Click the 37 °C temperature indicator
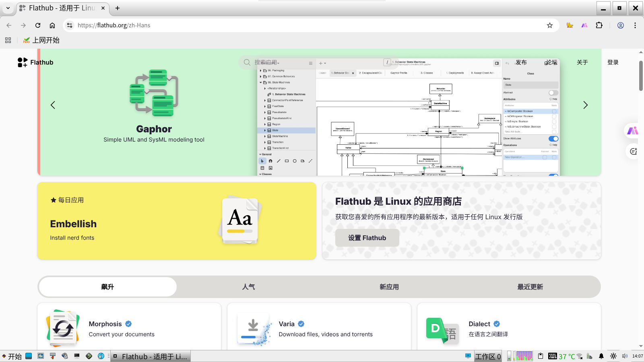This screenshot has width=644, height=362. coord(567,356)
